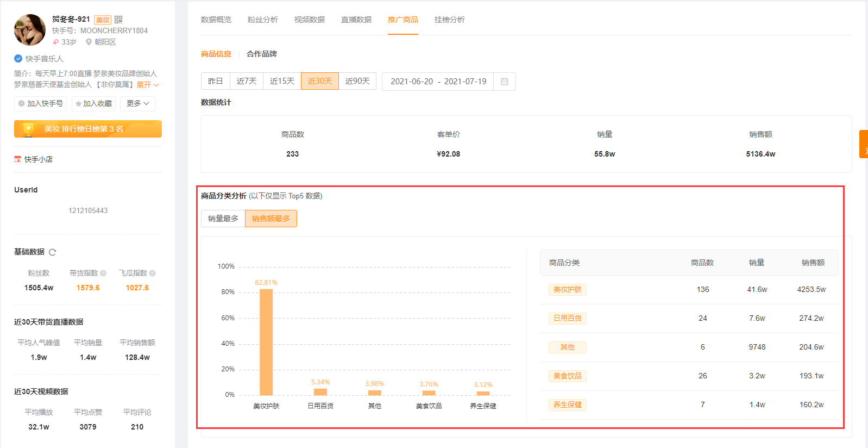Click the 82.81% bar label

pos(266,283)
